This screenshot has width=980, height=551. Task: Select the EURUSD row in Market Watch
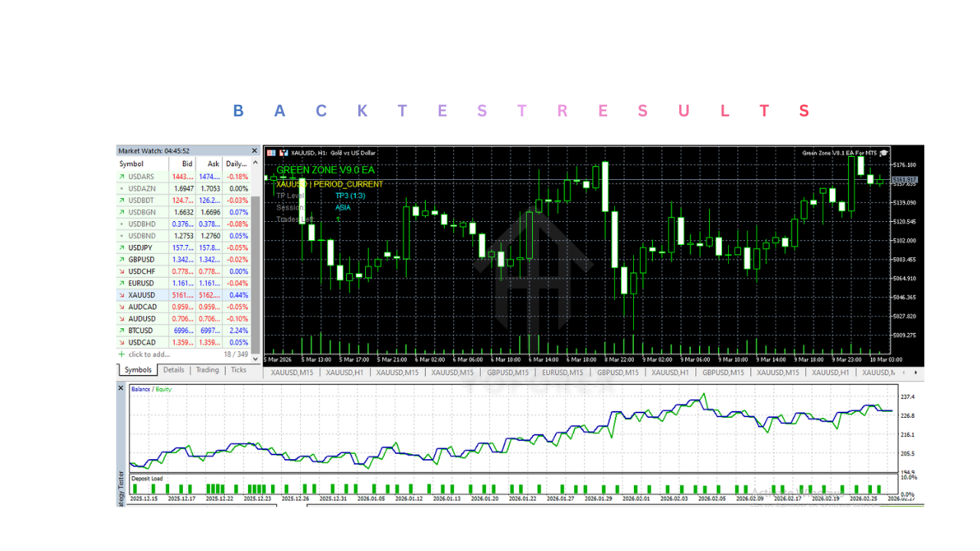click(x=142, y=283)
